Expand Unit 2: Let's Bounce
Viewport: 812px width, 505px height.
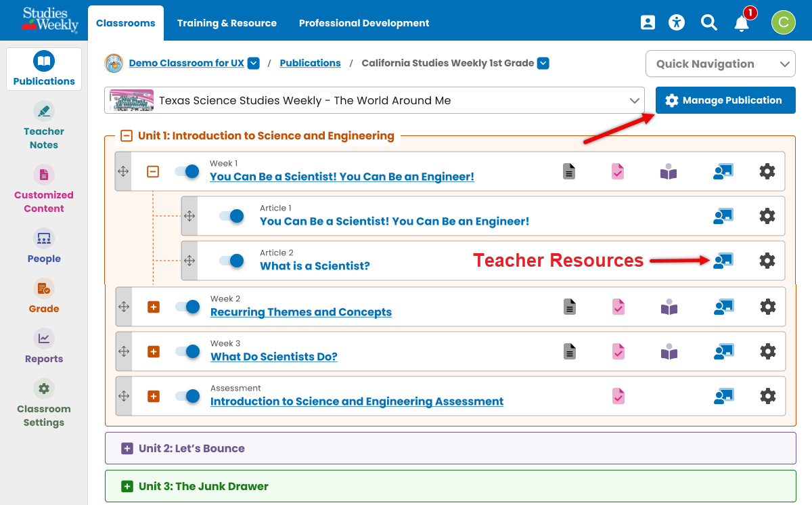pyautogui.click(x=127, y=449)
